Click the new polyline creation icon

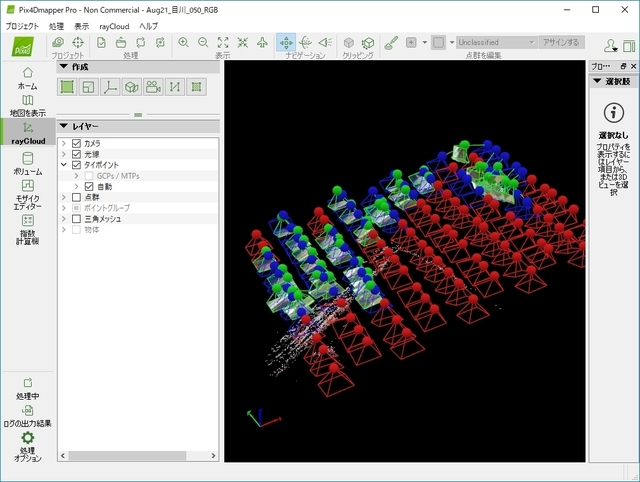coord(175,87)
